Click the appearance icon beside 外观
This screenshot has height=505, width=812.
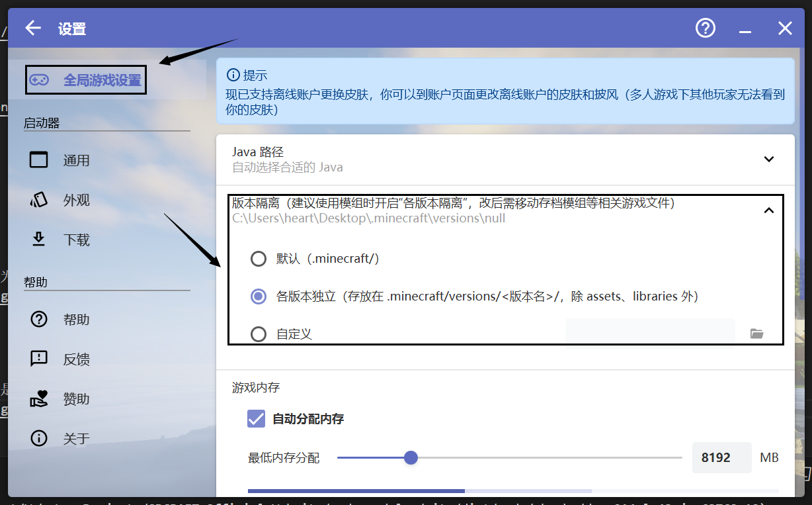[39, 200]
